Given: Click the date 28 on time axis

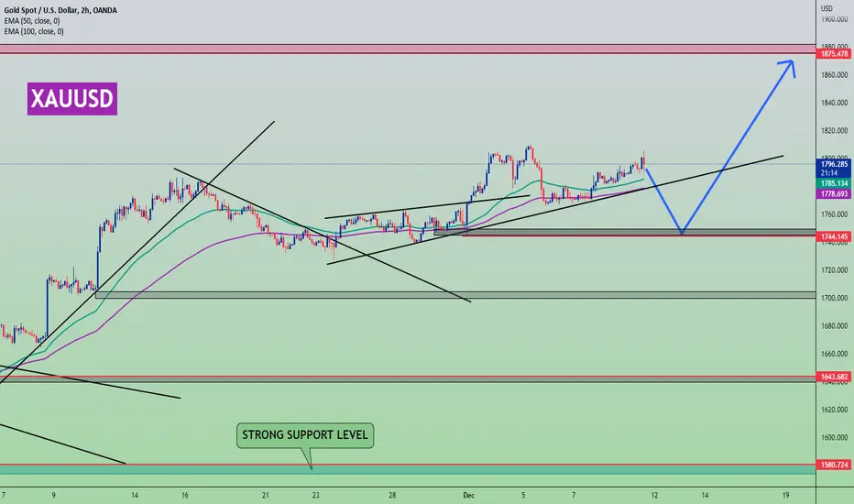Looking at the screenshot, I should (392, 495).
